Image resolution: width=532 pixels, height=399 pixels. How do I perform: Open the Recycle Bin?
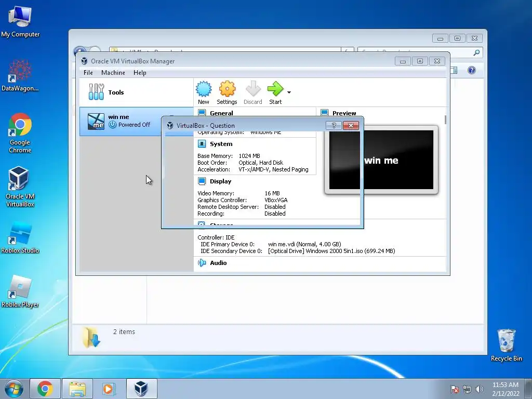506,345
